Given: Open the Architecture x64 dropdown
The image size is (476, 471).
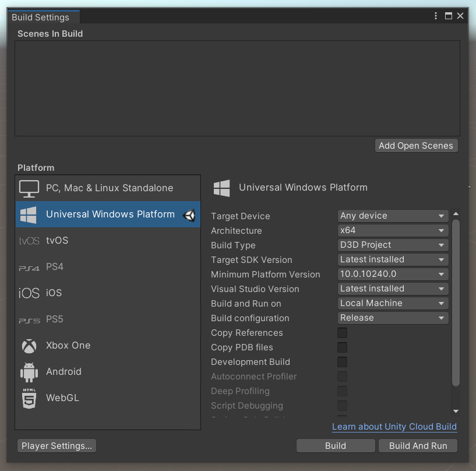Looking at the screenshot, I should coord(393,230).
